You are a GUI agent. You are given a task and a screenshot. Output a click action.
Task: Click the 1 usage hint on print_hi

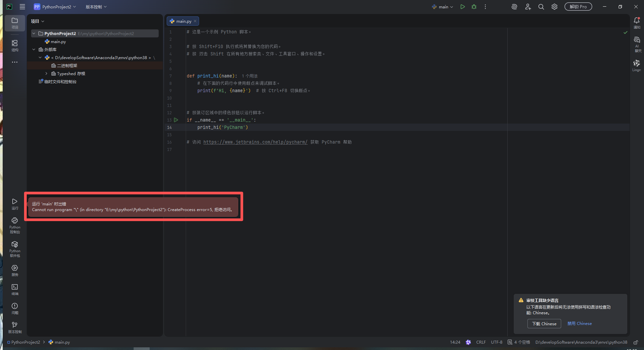pyautogui.click(x=250, y=76)
